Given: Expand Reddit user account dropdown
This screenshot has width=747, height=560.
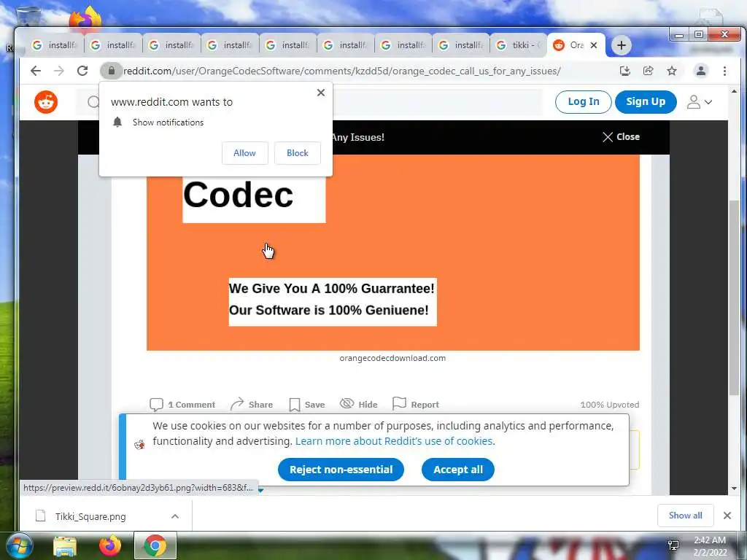Looking at the screenshot, I should pyautogui.click(x=699, y=102).
